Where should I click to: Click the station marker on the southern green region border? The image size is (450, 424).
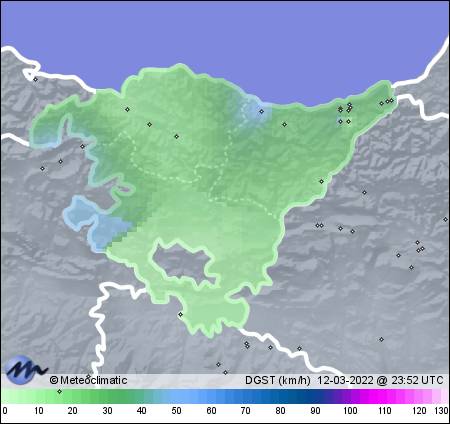pyautogui.click(x=180, y=314)
